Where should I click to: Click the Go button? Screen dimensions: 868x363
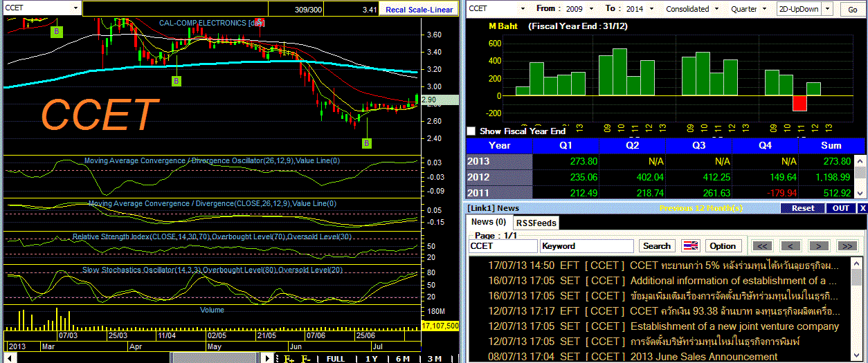[851, 10]
